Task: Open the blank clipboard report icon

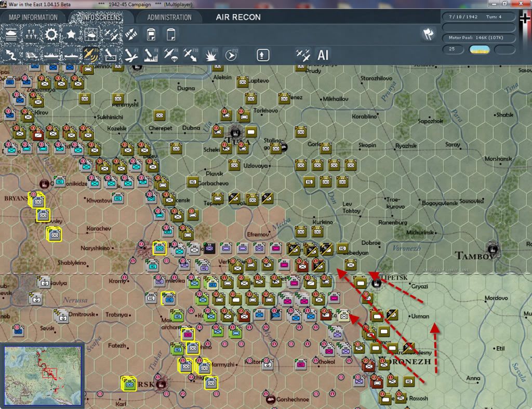Action: tap(171, 35)
